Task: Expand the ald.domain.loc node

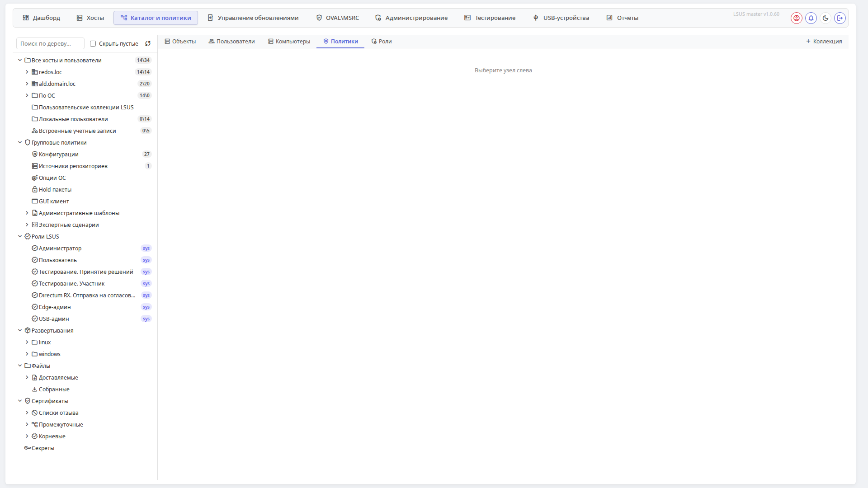Action: pos(27,84)
